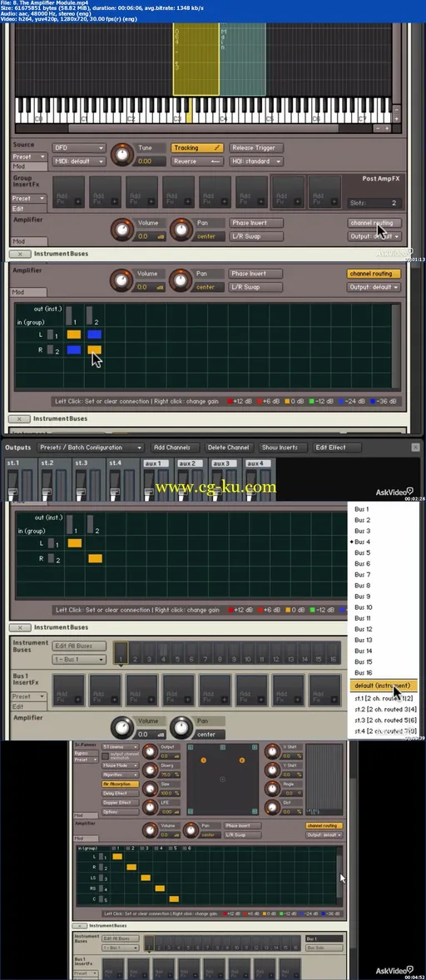Click the orange source 2 speaker in the surround pad
The width and height of the screenshot is (426, 980).
pos(242,760)
